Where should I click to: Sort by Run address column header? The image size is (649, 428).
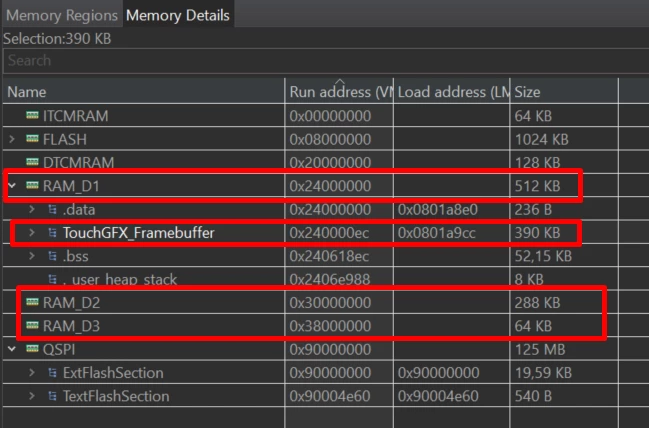(x=339, y=91)
